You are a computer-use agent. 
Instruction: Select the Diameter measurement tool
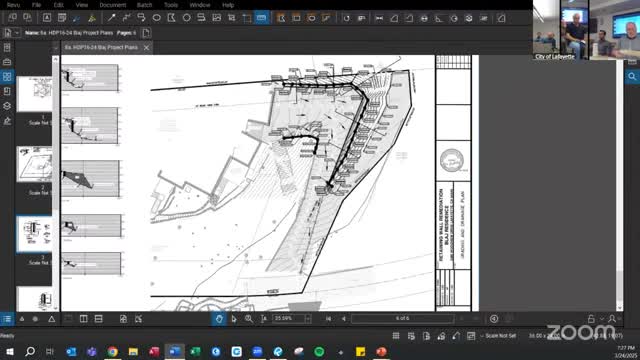pos(424,18)
